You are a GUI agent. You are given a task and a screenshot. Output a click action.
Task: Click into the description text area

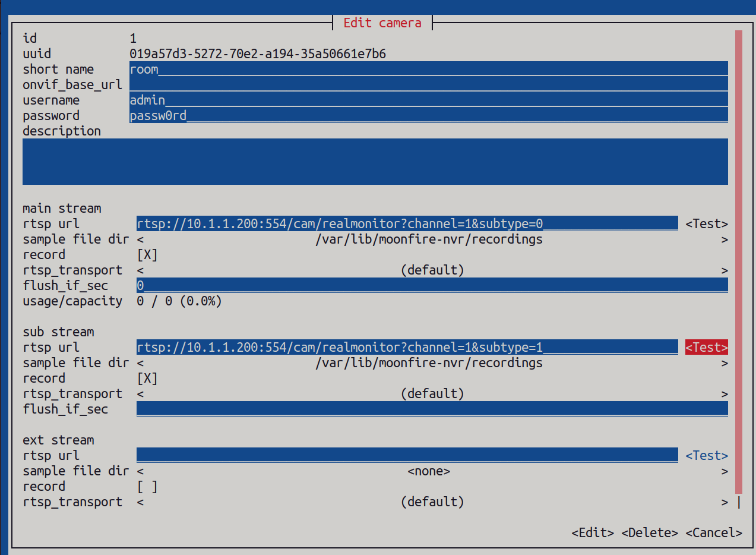(x=375, y=162)
